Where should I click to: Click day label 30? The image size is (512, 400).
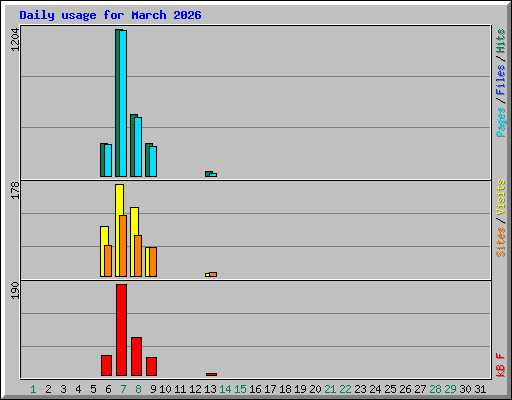(465, 389)
